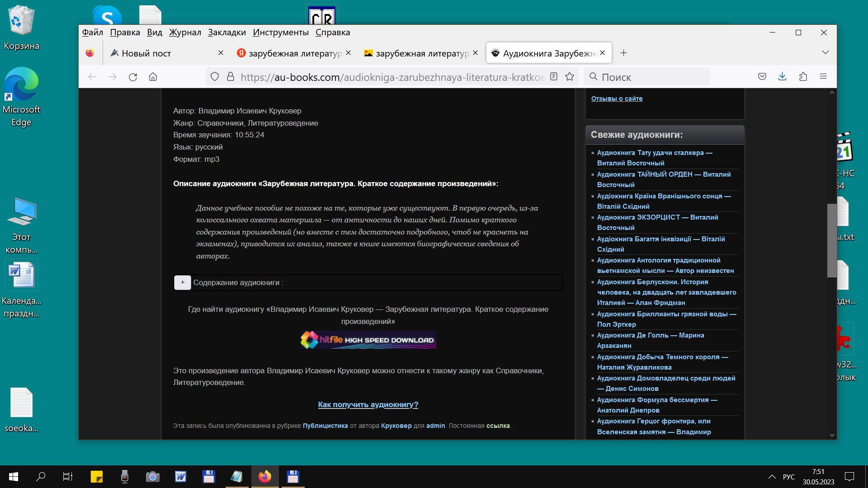
Task: Expand the Содержание аудиокниги plus button
Action: [183, 282]
